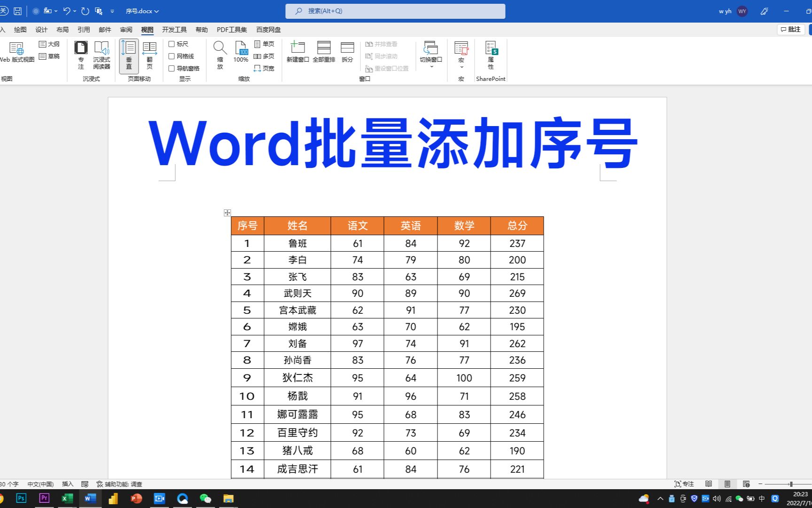Switch to web layout view status icon

click(x=746, y=484)
